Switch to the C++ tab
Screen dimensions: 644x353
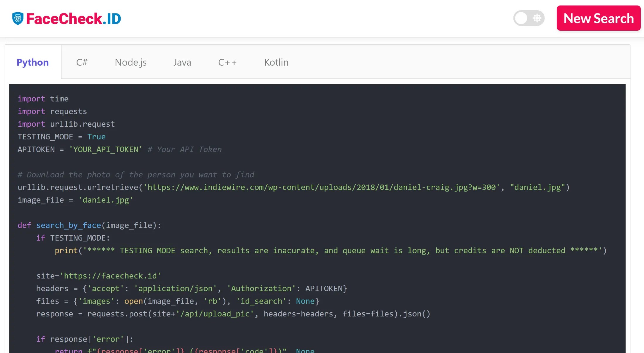[227, 62]
